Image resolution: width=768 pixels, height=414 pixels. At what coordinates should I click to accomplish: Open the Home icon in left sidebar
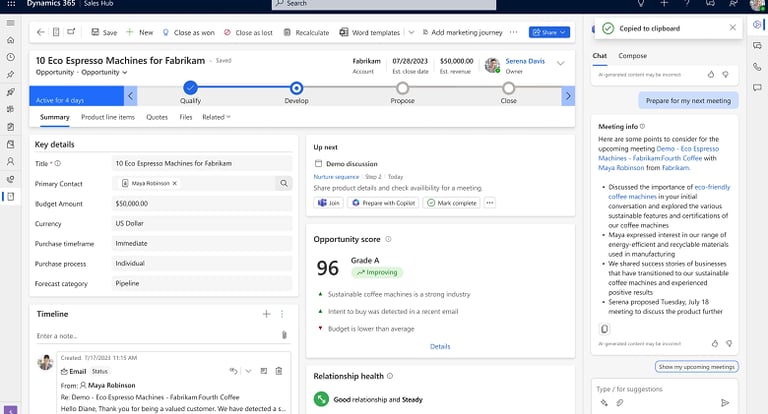click(10, 40)
